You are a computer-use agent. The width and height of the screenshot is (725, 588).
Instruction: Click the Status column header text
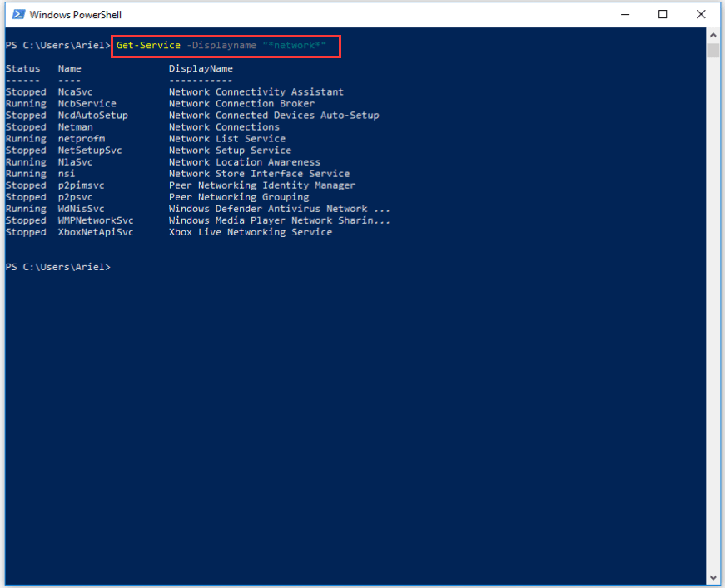(x=22, y=68)
